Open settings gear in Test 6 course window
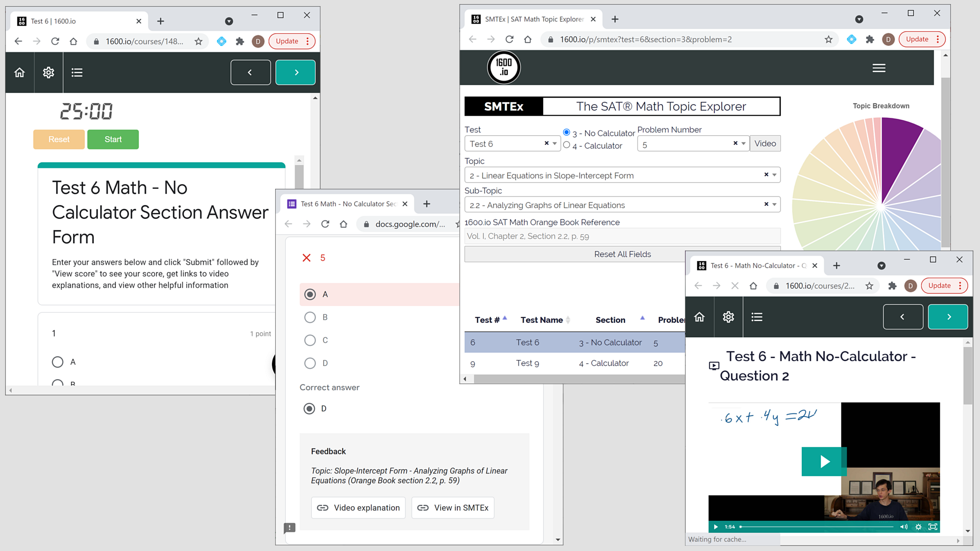980x551 pixels. coord(48,72)
